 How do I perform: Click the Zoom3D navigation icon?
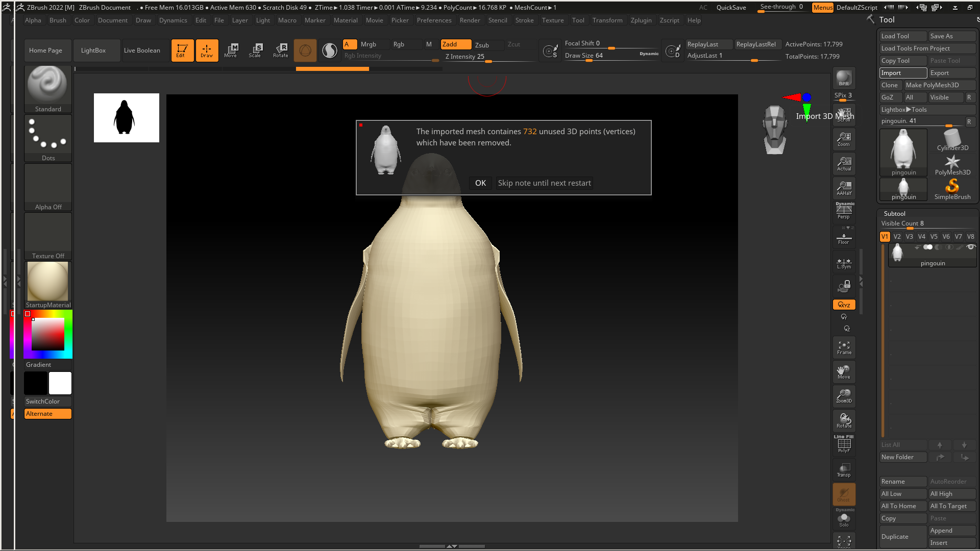coord(844,396)
